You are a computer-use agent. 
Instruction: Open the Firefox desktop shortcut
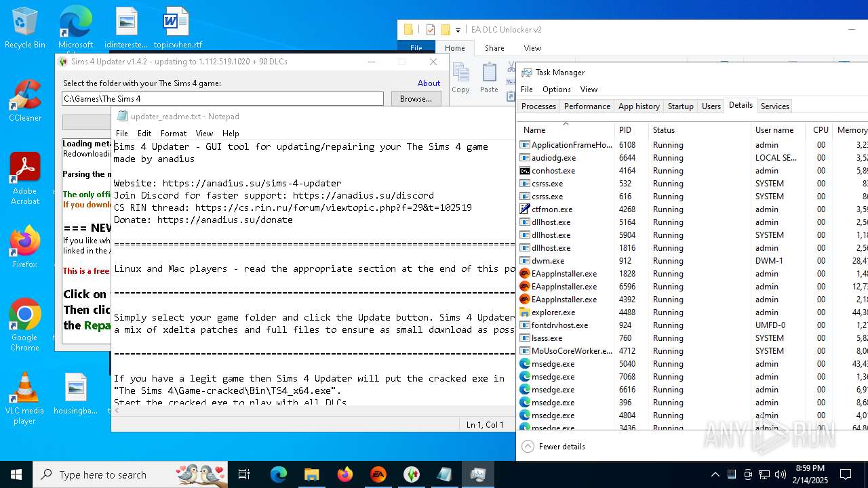25,247
